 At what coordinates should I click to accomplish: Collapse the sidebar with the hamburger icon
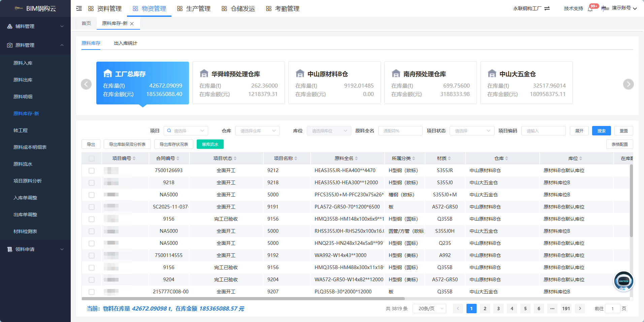(x=79, y=8)
